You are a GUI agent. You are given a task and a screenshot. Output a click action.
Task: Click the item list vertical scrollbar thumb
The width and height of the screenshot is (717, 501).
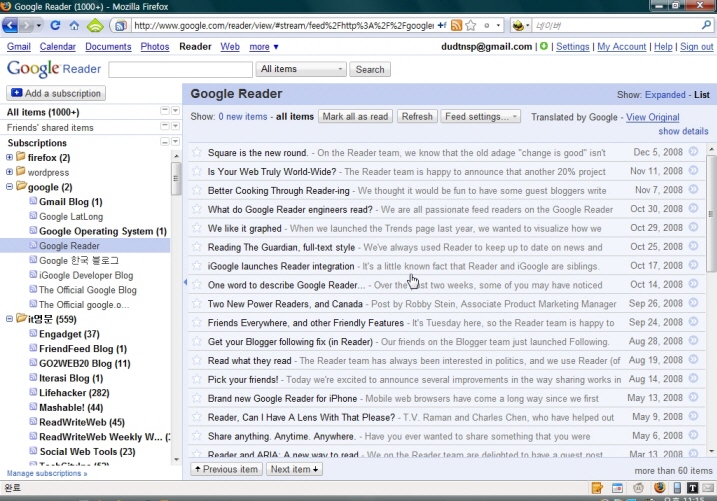click(x=711, y=213)
